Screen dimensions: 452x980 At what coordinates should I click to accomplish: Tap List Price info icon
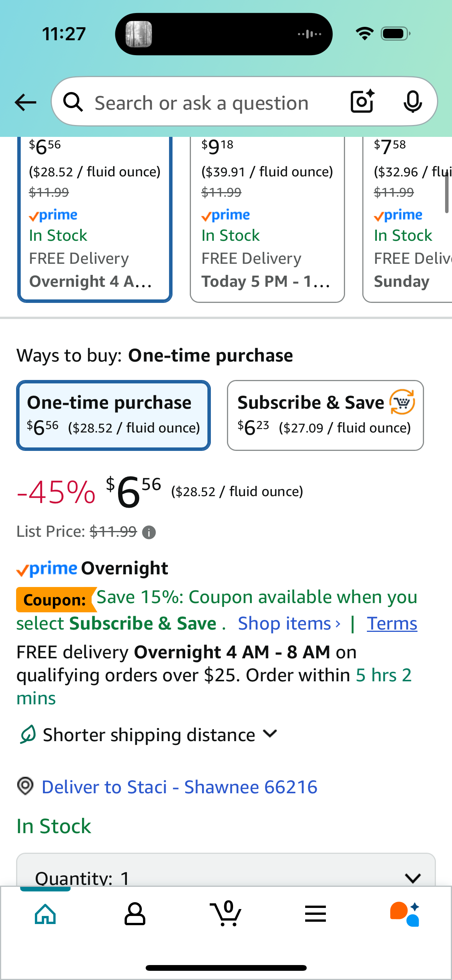tap(149, 533)
